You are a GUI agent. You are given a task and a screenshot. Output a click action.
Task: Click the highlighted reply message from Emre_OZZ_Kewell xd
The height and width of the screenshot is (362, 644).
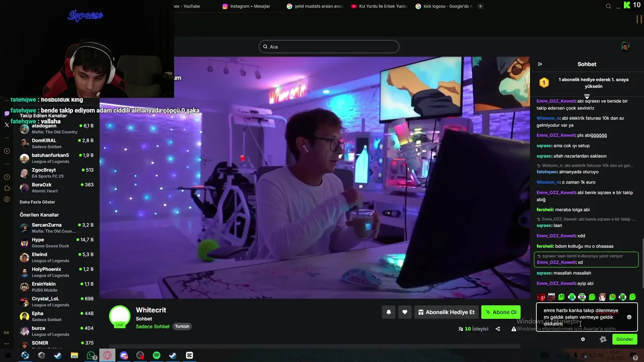[586, 259]
